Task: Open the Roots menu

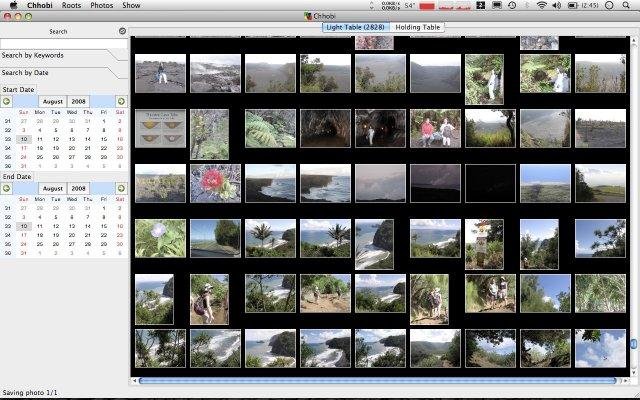Action: click(x=71, y=5)
